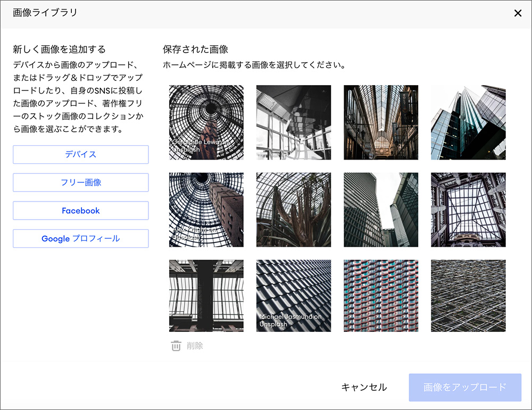Choose the dark column glass ceiling thumbnail

tap(206, 296)
